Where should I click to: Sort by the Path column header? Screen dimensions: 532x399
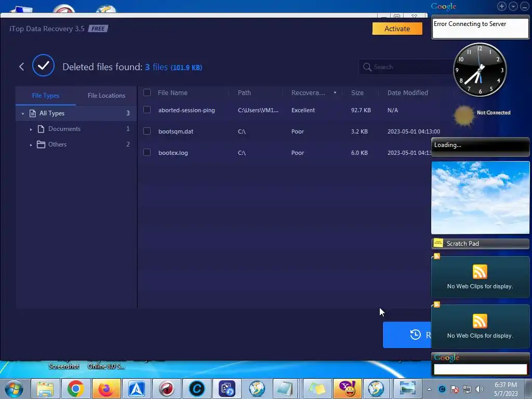tap(244, 92)
